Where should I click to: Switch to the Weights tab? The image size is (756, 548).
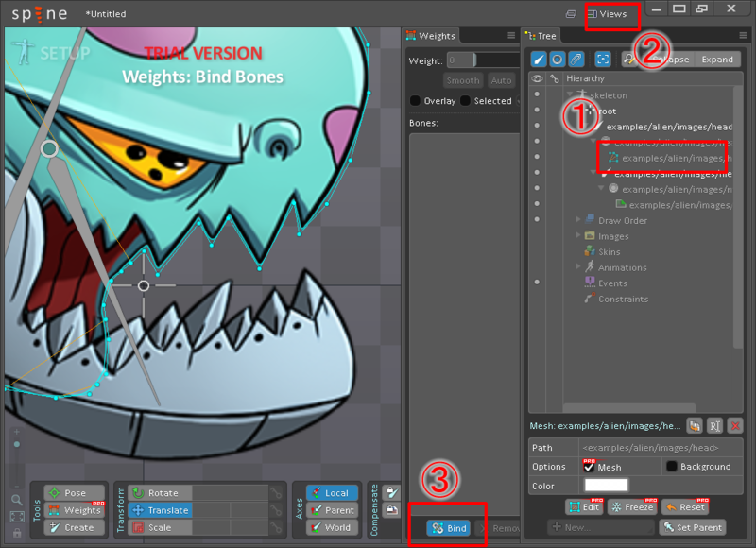click(x=431, y=36)
